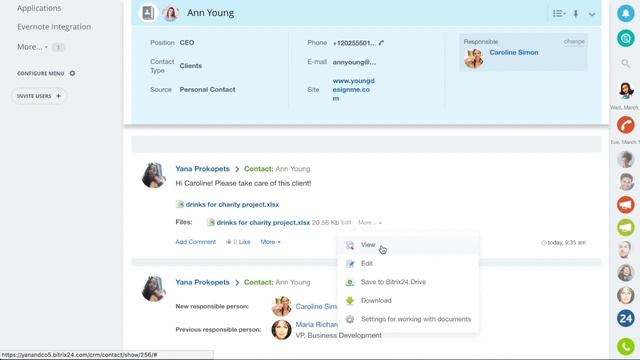Click the Personal Contact source value
Viewport: 640px width, 360px height.
207,89
